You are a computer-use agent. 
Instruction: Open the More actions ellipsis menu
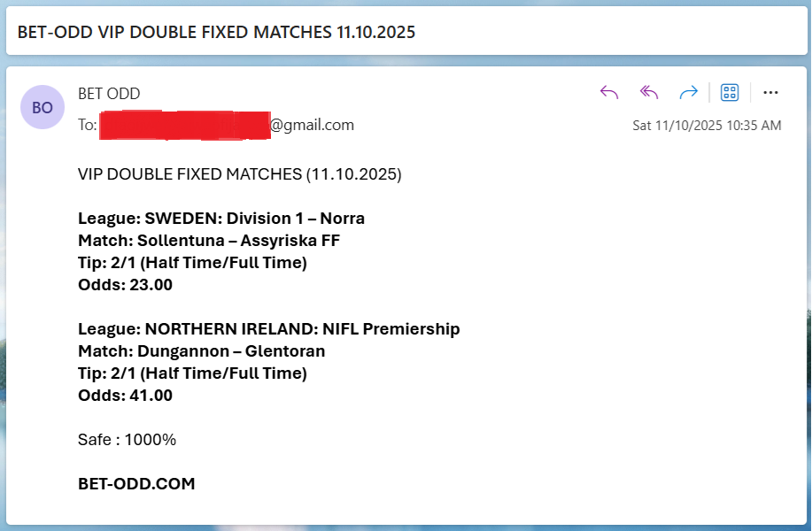[x=770, y=93]
